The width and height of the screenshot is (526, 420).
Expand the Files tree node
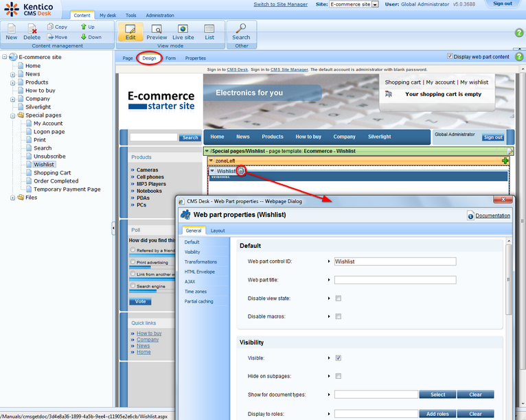tap(12, 198)
